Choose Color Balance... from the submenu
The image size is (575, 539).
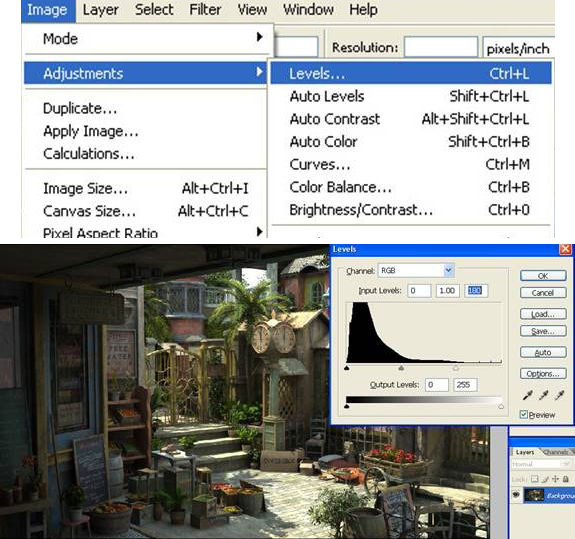(x=411, y=187)
